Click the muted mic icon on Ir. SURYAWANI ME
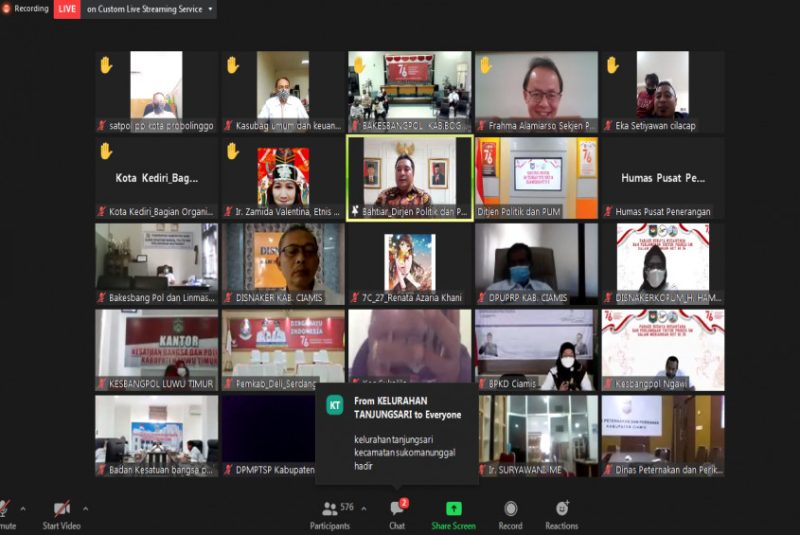 tap(482, 470)
